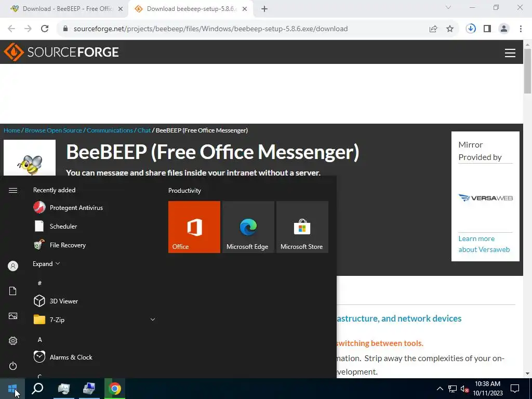Screen dimensions: 532x399
Task: Click the address bar URL
Action: [210, 29]
